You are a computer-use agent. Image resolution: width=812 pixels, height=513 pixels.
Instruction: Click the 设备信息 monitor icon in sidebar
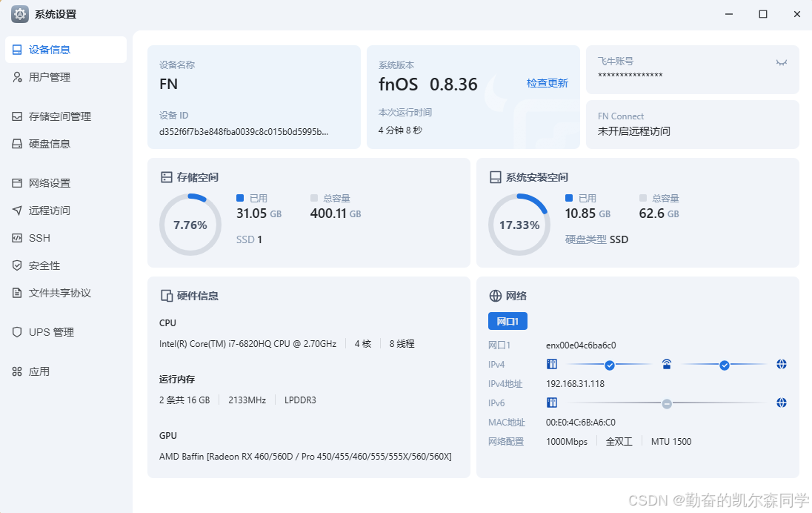[17, 50]
